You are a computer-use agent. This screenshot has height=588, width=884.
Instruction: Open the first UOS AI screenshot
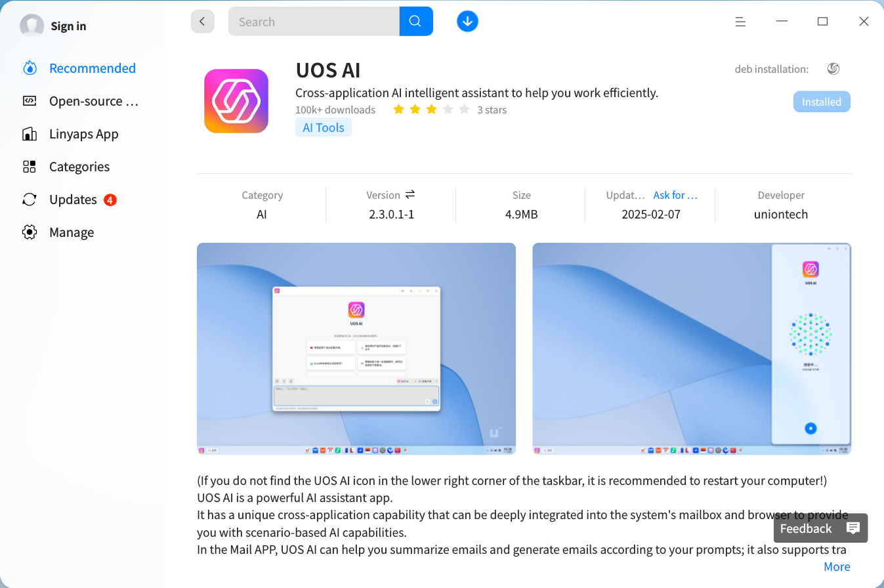(356, 348)
